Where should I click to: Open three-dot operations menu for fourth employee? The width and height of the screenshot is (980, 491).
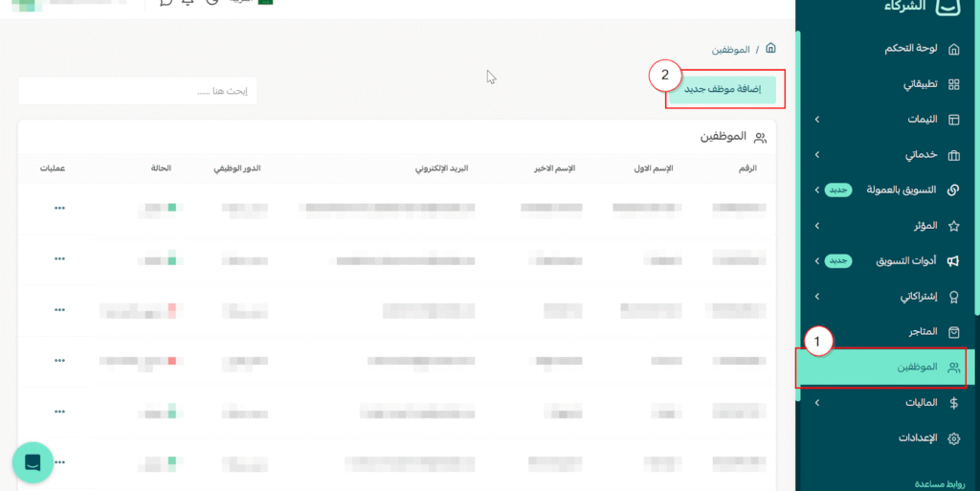59,360
